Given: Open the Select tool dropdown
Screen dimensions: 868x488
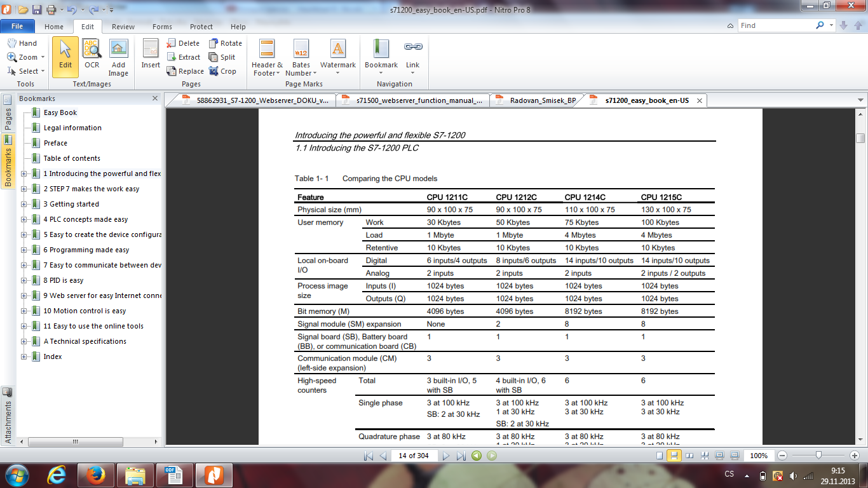Looking at the screenshot, I should (43, 71).
